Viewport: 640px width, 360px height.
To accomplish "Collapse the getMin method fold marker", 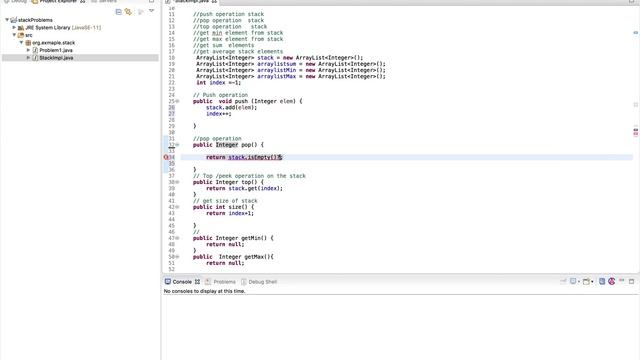I will tap(177, 238).
